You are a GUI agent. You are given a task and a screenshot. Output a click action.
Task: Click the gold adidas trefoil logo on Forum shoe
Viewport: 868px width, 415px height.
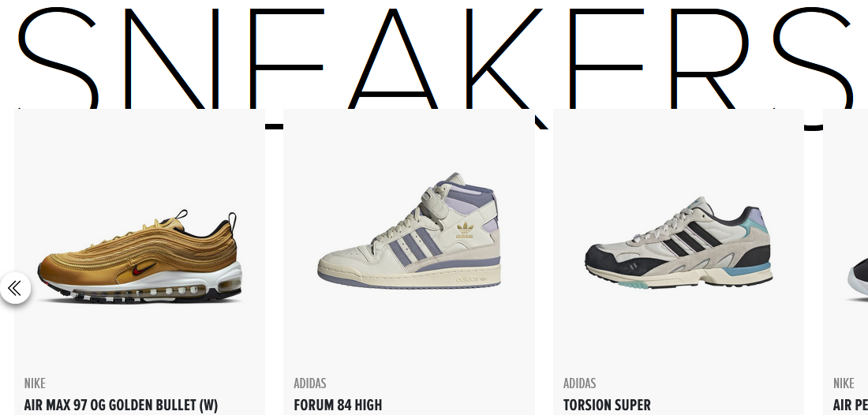(465, 230)
